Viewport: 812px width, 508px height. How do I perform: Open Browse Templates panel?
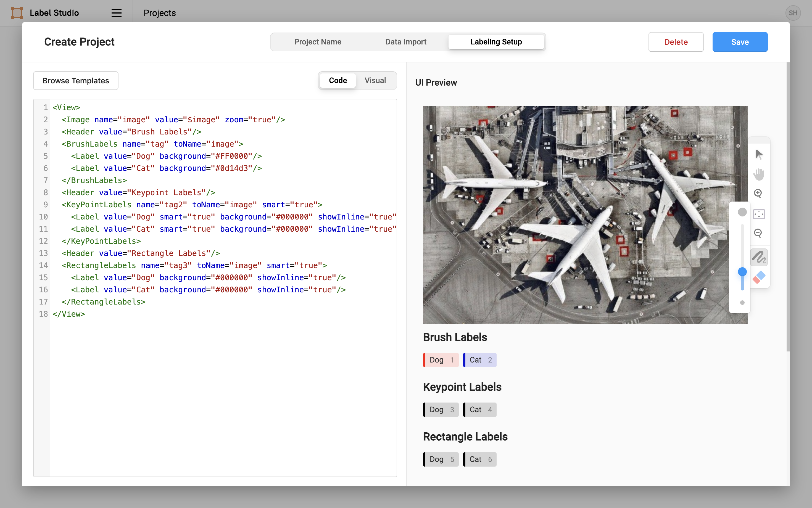[x=75, y=80]
